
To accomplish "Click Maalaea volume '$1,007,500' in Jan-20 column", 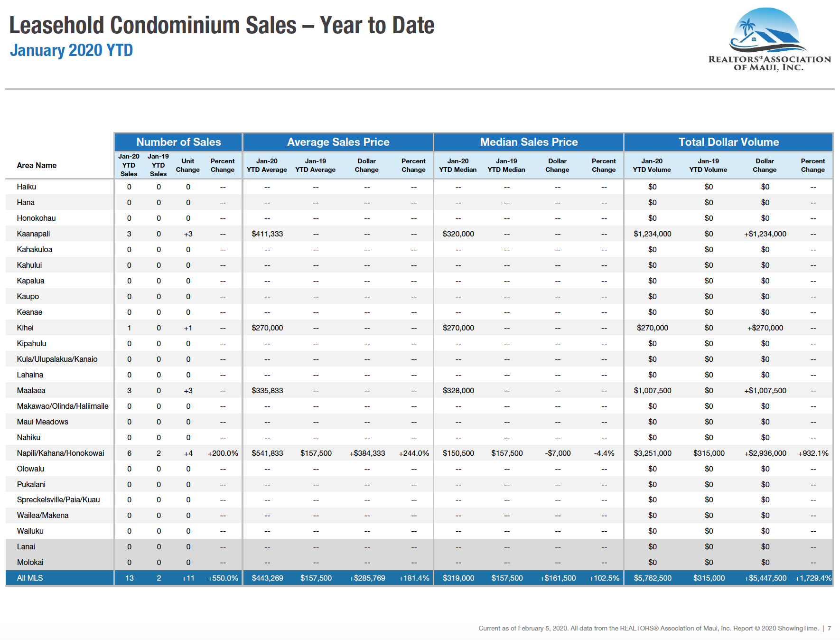I will coord(653,390).
